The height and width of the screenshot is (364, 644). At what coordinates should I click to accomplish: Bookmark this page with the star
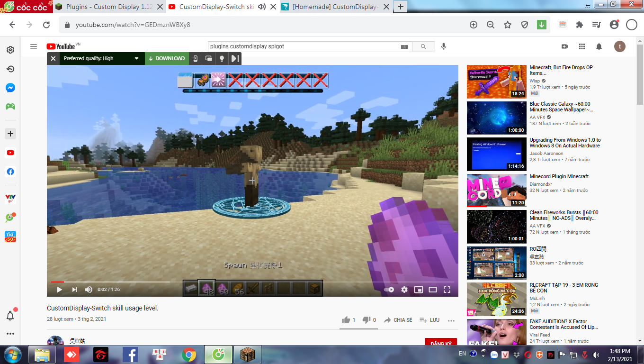[x=508, y=25]
